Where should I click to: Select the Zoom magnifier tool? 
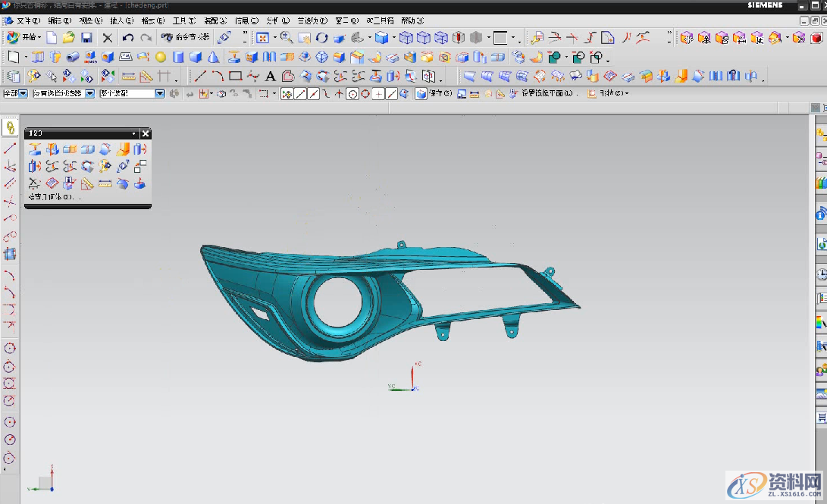tap(287, 38)
